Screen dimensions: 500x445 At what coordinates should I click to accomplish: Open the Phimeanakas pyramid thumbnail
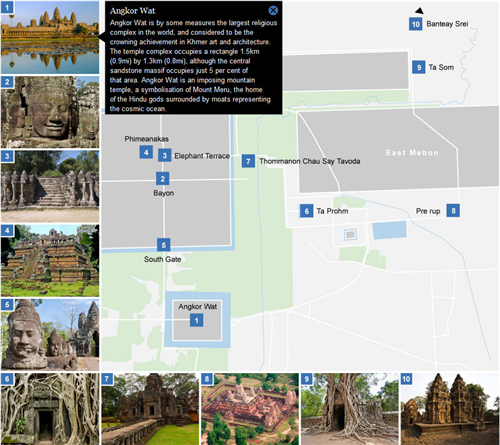[50, 261]
